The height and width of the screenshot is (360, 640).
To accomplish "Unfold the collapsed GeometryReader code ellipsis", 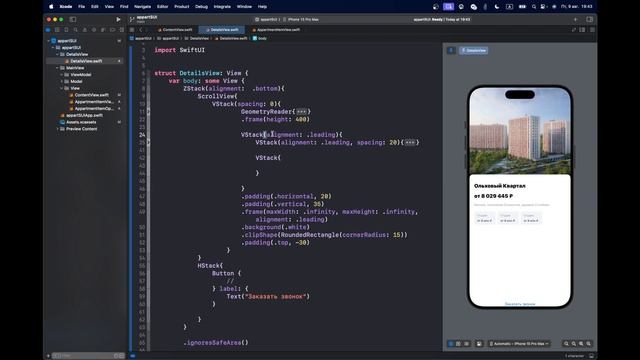I will (302, 111).
